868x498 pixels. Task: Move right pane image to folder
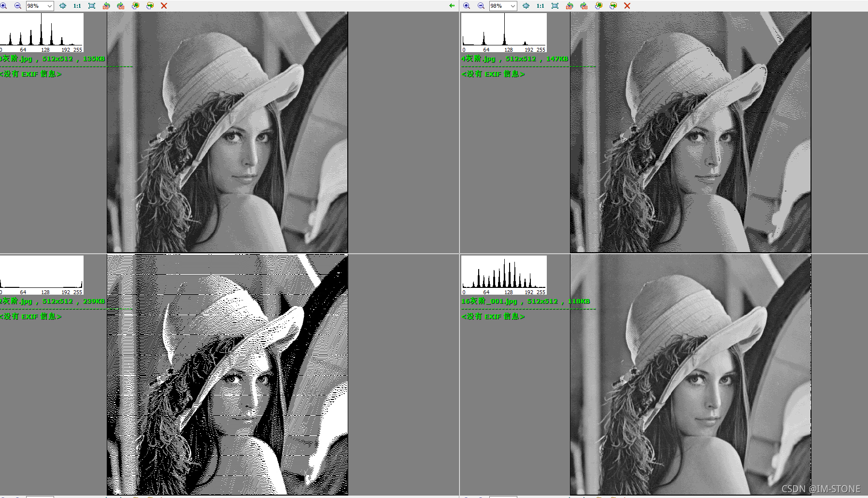(613, 6)
